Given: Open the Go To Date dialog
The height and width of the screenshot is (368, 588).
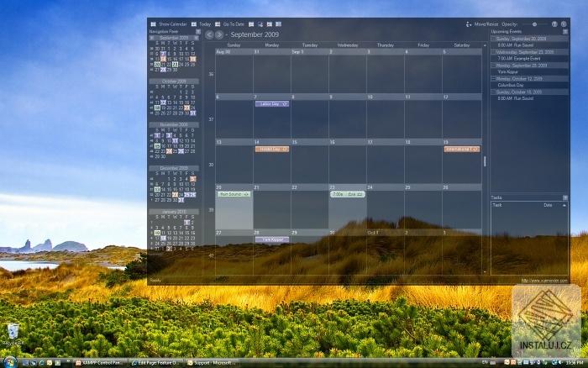Looking at the screenshot, I should pos(229,24).
